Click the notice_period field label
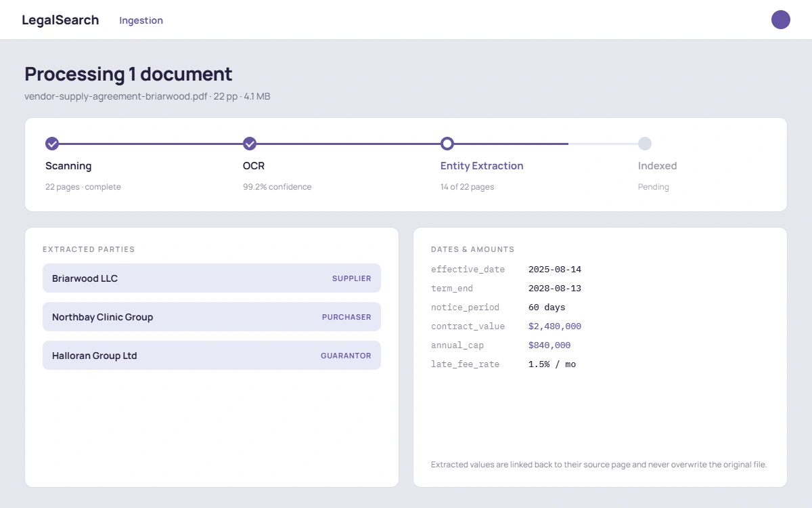 (x=466, y=308)
